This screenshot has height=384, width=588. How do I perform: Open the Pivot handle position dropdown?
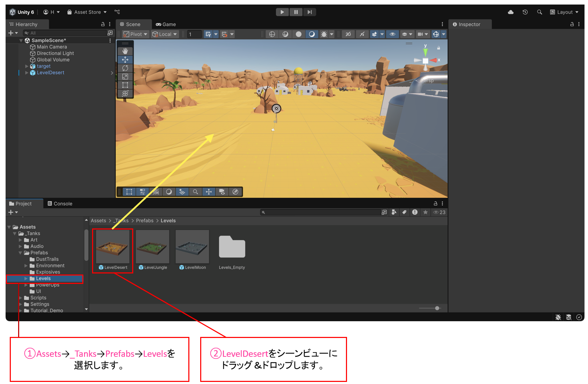(134, 34)
